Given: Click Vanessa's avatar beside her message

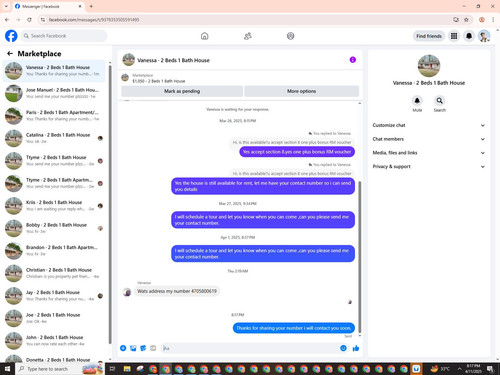Looking at the screenshot, I should (x=127, y=292).
